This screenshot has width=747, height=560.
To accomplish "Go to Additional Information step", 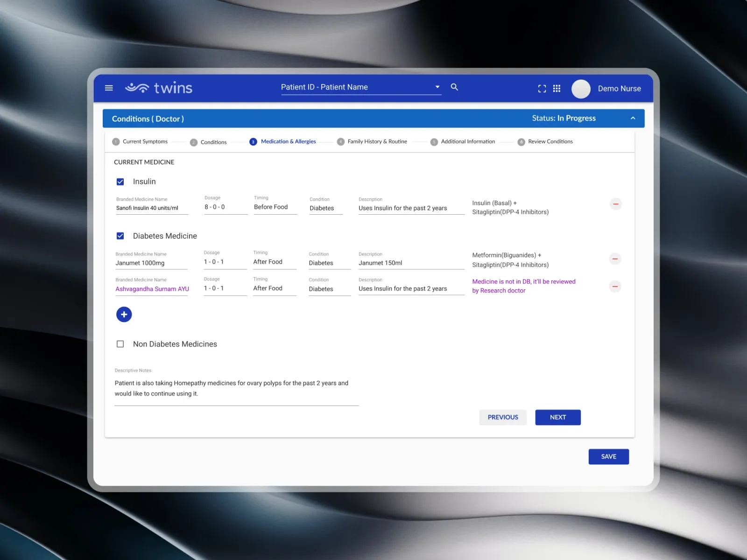I will (463, 141).
